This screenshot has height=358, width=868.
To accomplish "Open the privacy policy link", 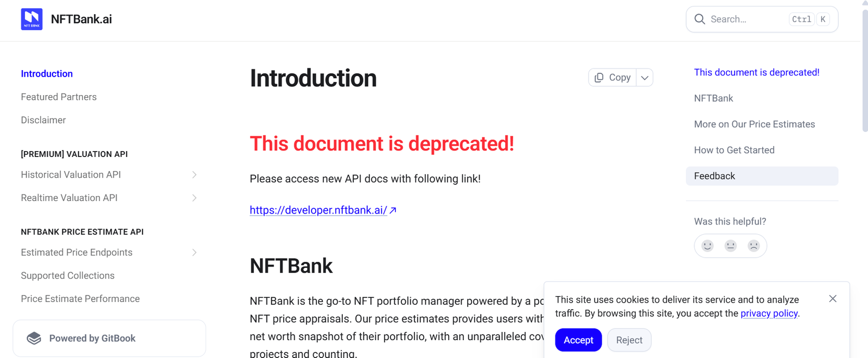I will [x=769, y=313].
